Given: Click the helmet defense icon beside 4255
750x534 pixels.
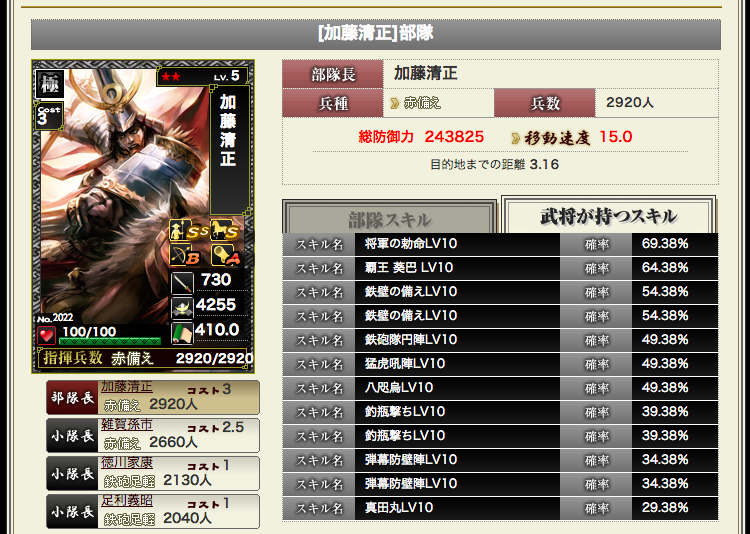Looking at the screenshot, I should 182,307.
